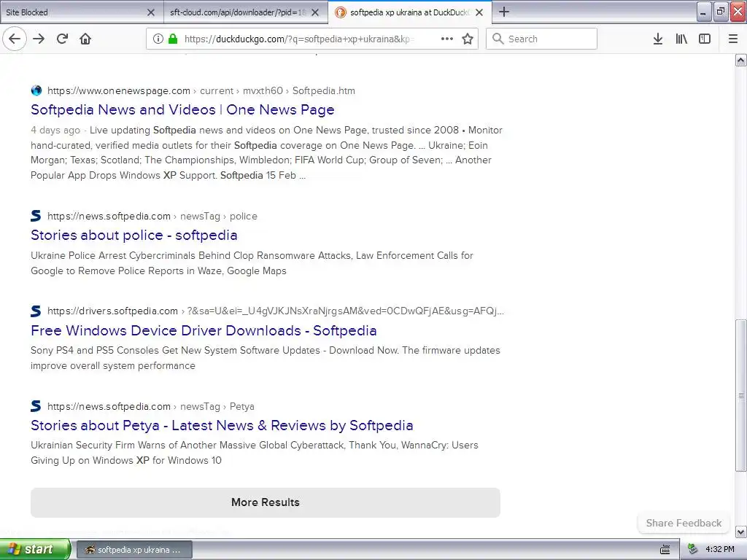Click the DuckDuckGo address bar URL

pos(298,39)
